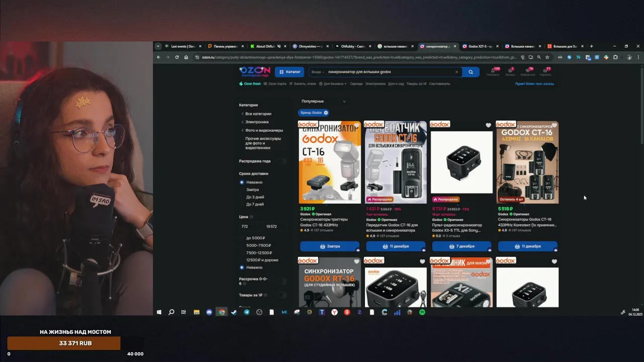Select 12500 ₽ и дороже price range

(262, 260)
